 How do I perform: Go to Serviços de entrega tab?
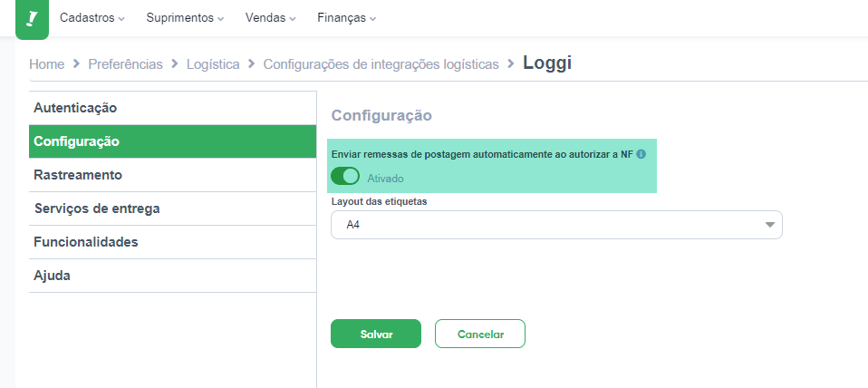[173, 209]
